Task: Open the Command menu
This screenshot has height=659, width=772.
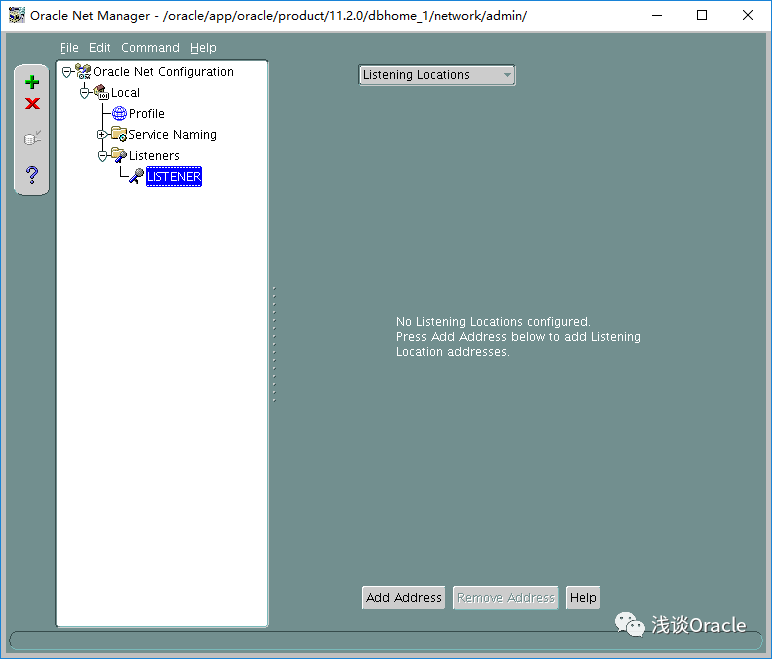Action: pyautogui.click(x=150, y=48)
